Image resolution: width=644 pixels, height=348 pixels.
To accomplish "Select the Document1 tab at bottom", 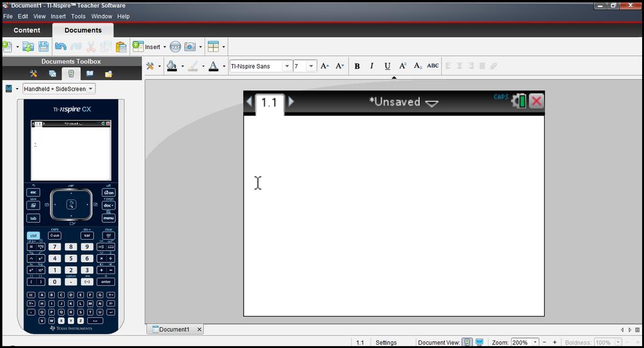I will [174, 329].
